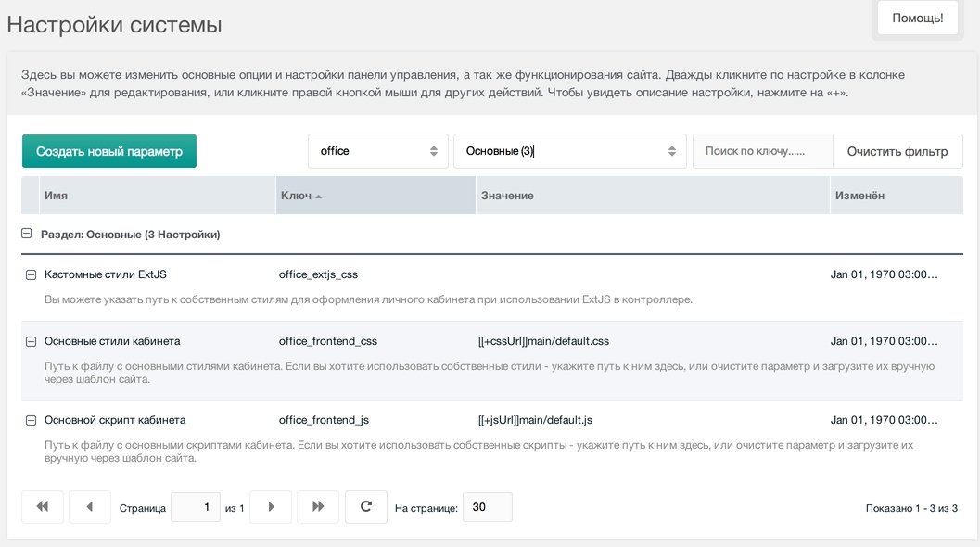This screenshot has width=980, height=547.
Task: Click the 'Очистить фильтр' button
Action: tap(897, 151)
